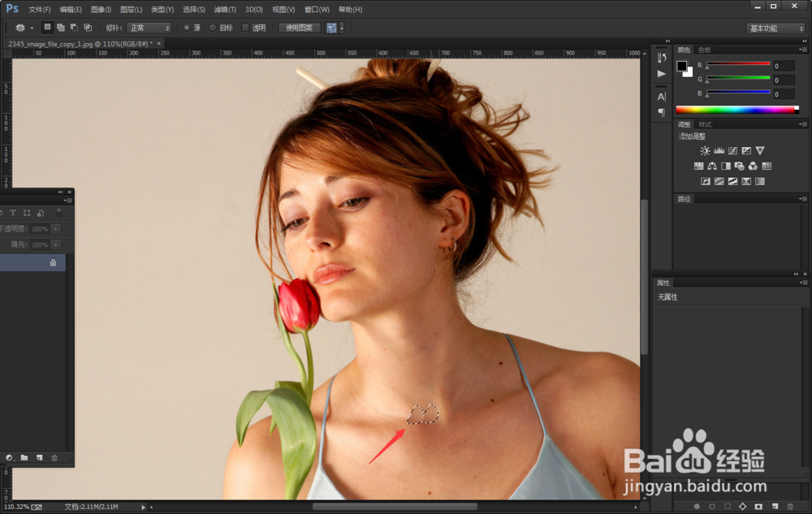Viewport: 812px width, 514px height.
Task: Add a Hue/Saturation adjustment
Action: pyautogui.click(x=698, y=166)
